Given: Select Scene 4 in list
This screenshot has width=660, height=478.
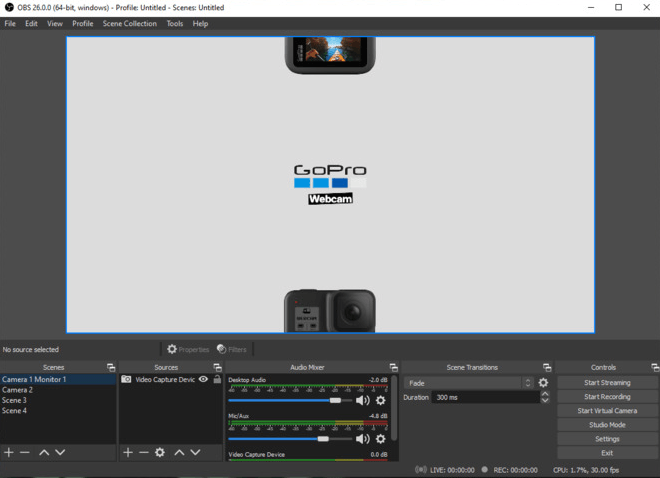Looking at the screenshot, I should pos(58,410).
